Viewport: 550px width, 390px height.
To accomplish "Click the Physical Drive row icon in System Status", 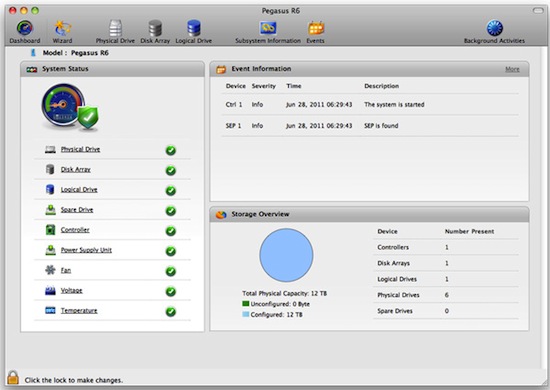I will coord(50,150).
